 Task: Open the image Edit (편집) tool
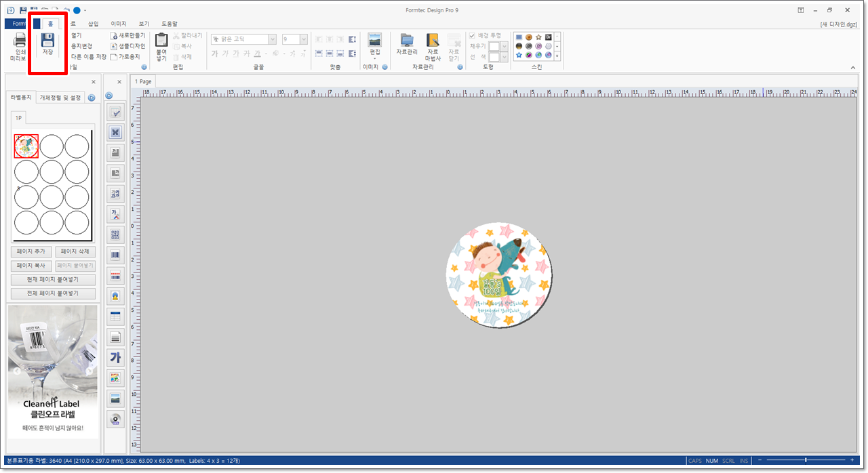point(374,45)
